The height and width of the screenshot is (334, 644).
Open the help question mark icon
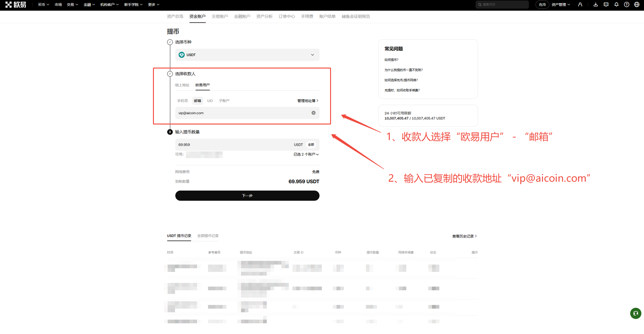pyautogui.click(x=626, y=5)
